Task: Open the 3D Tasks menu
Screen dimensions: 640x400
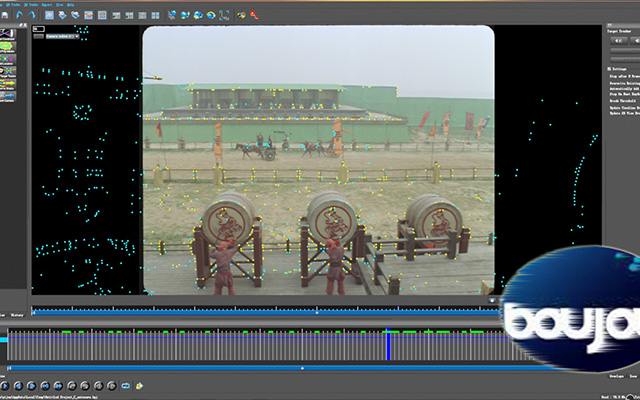Action: (x=31, y=5)
